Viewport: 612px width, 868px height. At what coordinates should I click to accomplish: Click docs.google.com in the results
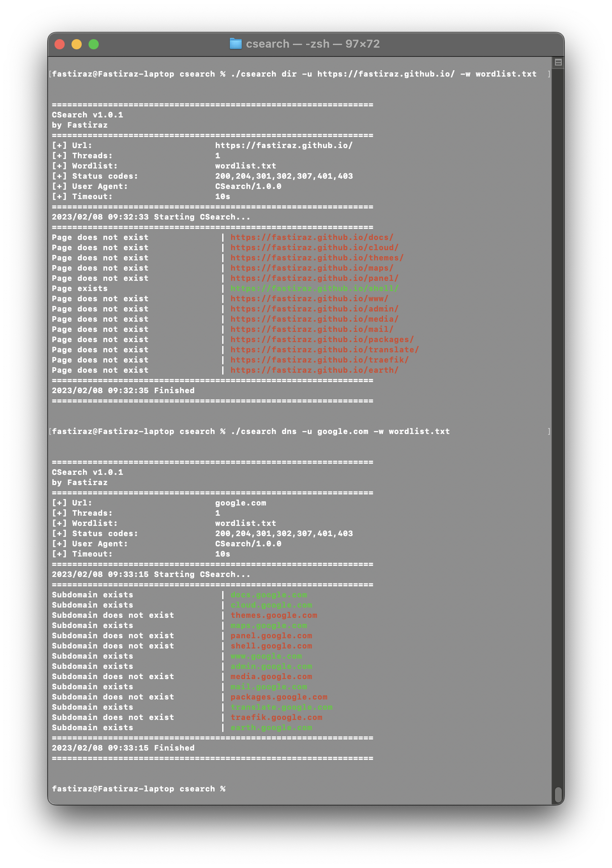(269, 595)
